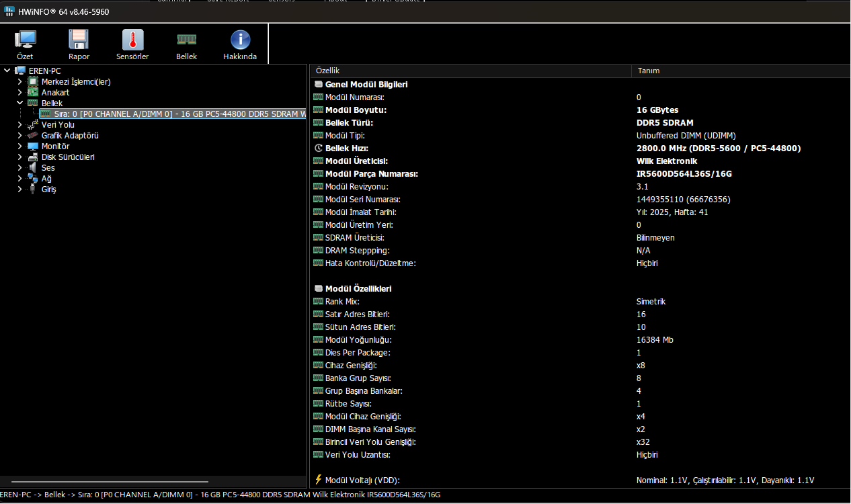Click the Simetrik rank mix value
The image size is (851, 504).
tap(651, 301)
